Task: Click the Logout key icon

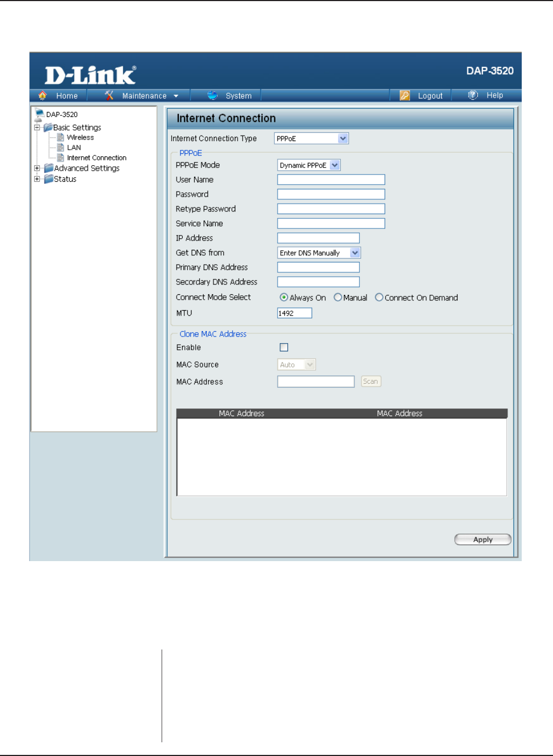Action: pyautogui.click(x=405, y=95)
